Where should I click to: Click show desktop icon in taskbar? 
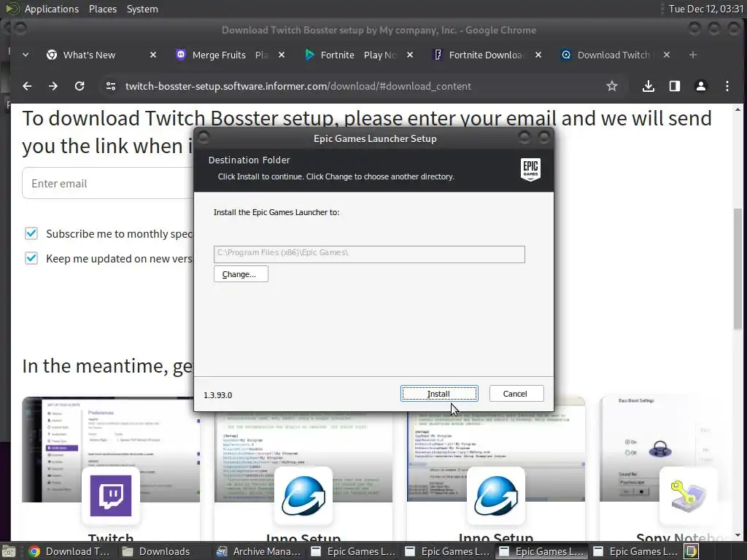click(x=9, y=551)
